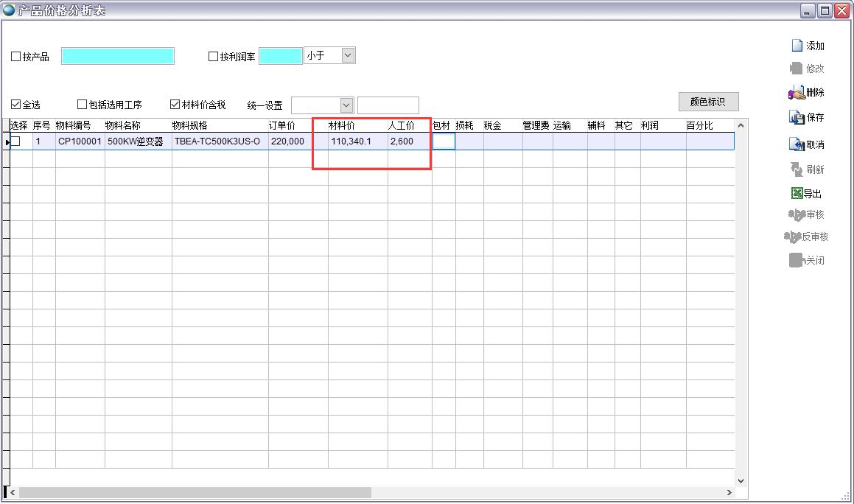
Task: Click the 取消 (Cancel) icon button
Action: 797,144
